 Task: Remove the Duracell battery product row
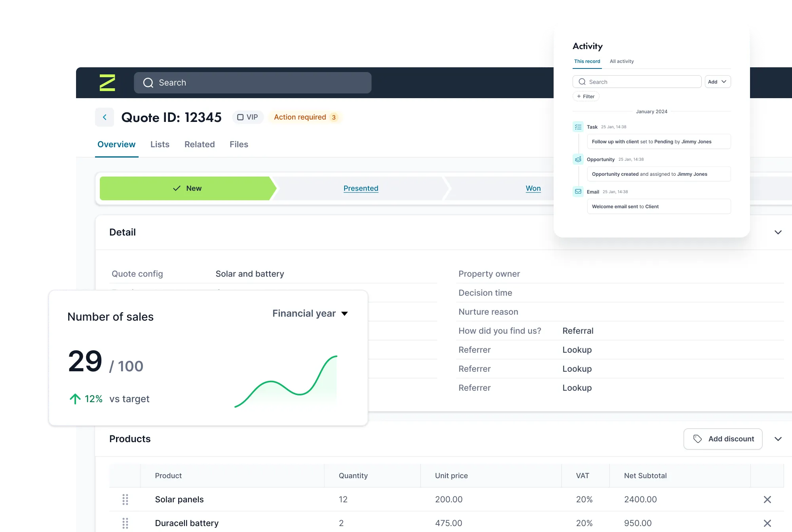tap(767, 523)
